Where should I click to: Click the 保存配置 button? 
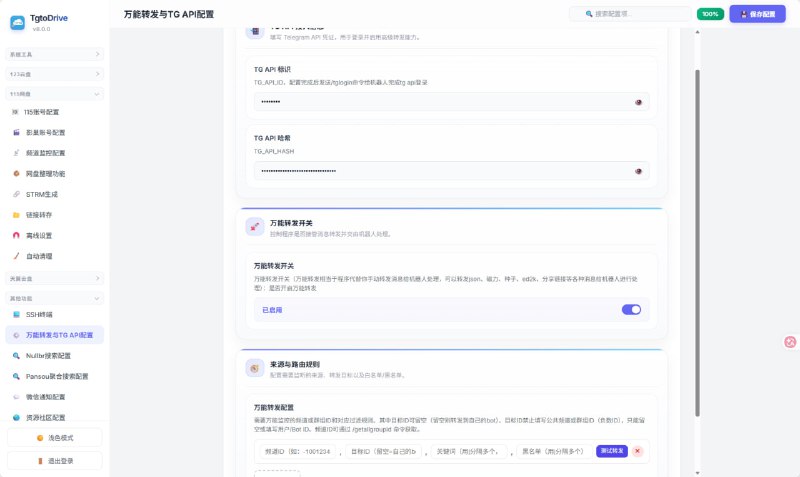758,14
